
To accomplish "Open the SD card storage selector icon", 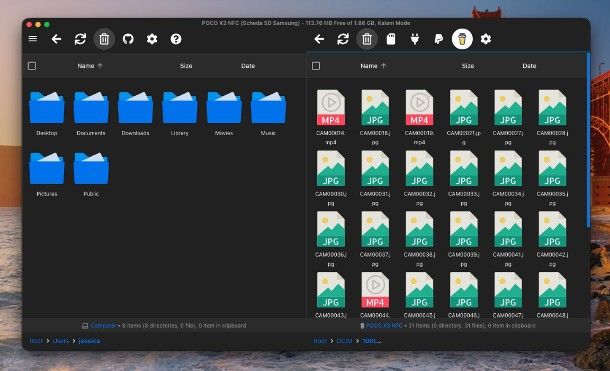I will pyautogui.click(x=391, y=39).
